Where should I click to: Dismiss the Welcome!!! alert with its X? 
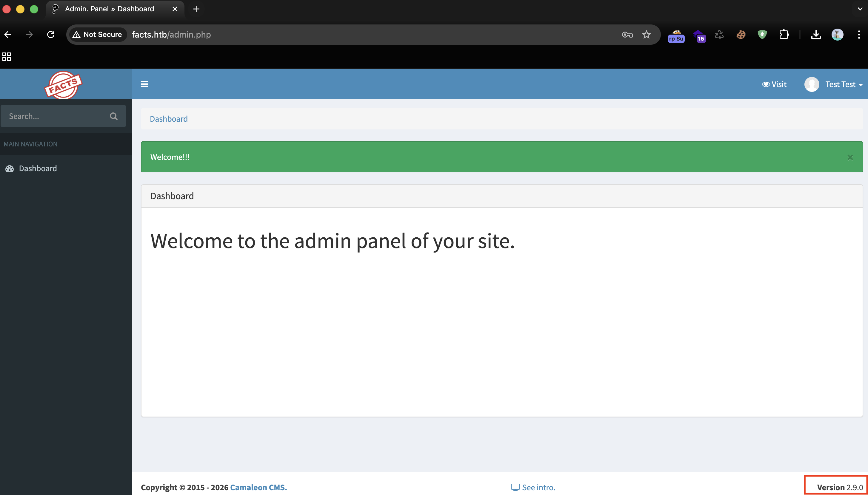coord(850,157)
